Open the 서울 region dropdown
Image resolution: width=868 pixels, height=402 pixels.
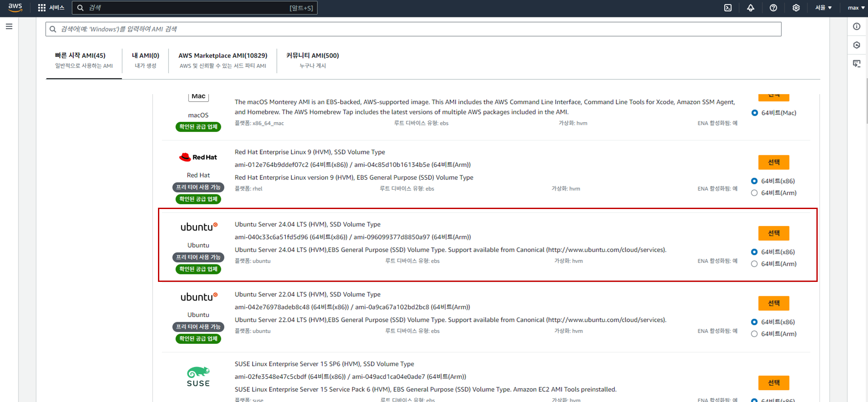(823, 8)
